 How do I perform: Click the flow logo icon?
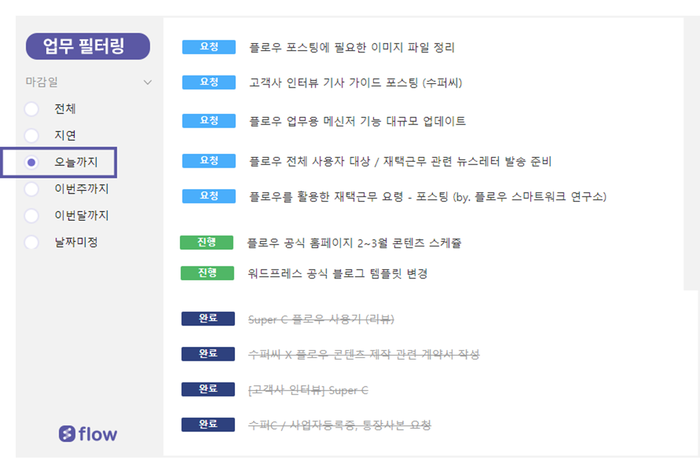coord(68,434)
